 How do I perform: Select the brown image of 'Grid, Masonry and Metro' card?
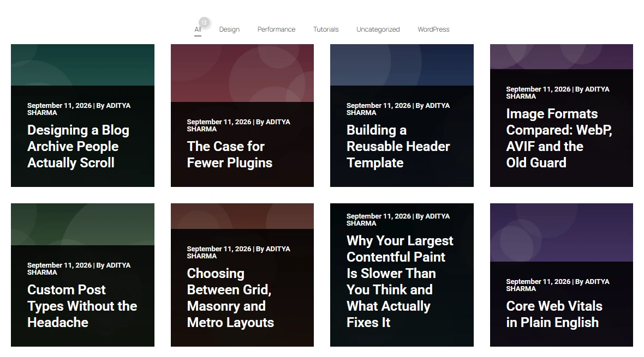click(242, 216)
